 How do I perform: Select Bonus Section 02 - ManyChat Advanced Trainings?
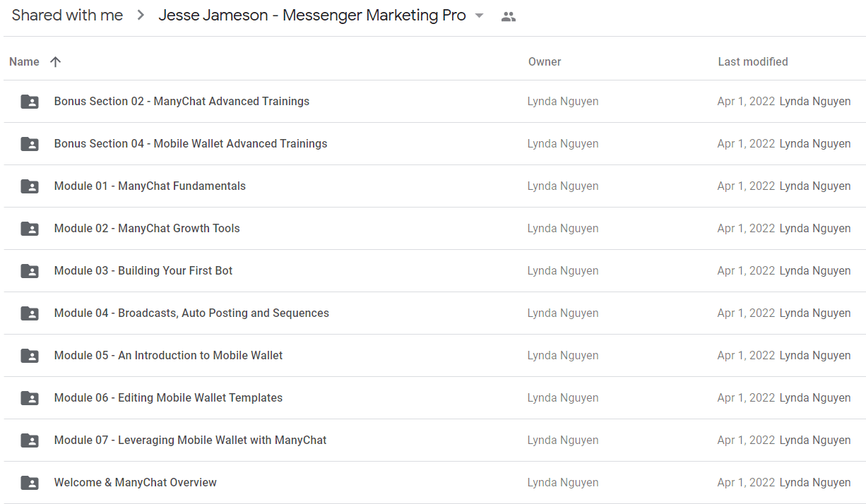182,101
